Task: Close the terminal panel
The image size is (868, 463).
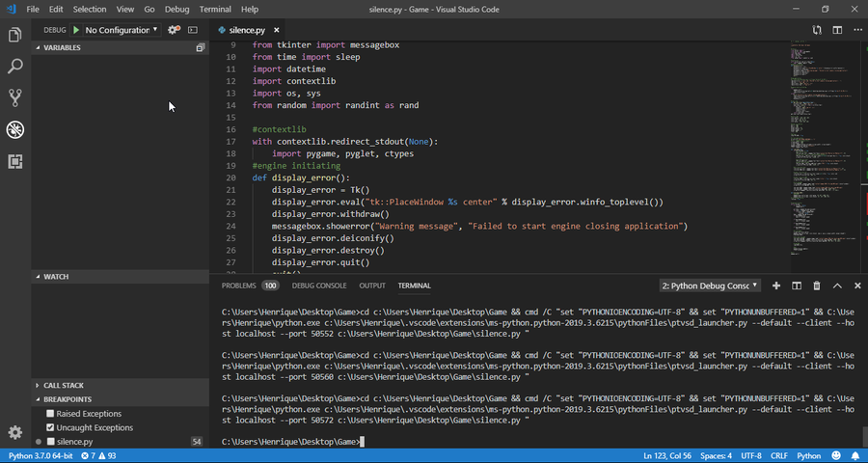Action: coord(857,286)
